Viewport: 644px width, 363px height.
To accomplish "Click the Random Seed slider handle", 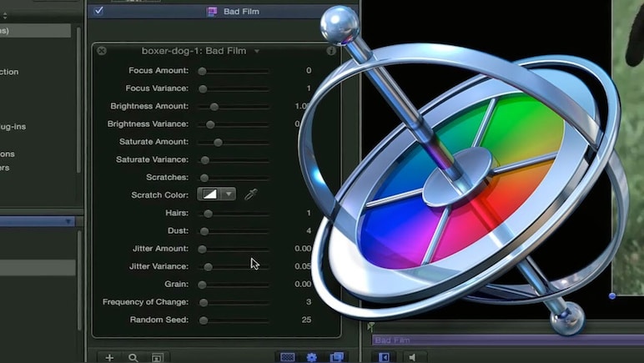I will [x=204, y=320].
